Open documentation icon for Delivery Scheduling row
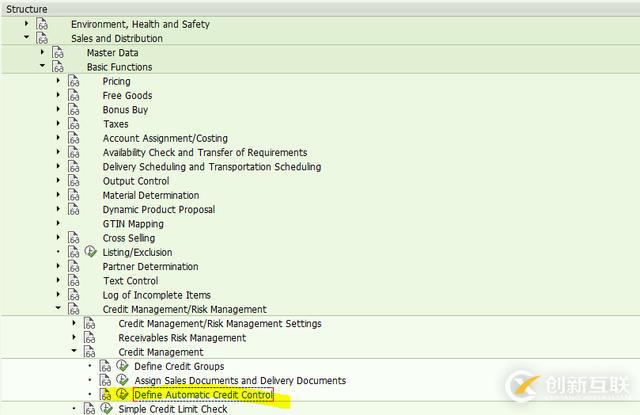The height and width of the screenshot is (415, 640). point(73,167)
